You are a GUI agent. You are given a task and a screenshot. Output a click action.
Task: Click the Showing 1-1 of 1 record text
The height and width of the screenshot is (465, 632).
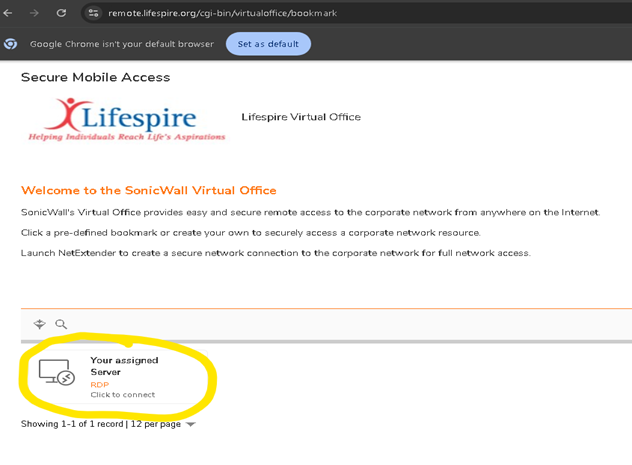pos(72,424)
